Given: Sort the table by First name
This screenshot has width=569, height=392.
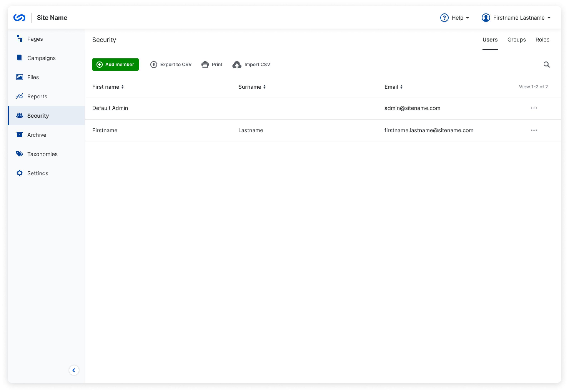Looking at the screenshot, I should point(108,87).
